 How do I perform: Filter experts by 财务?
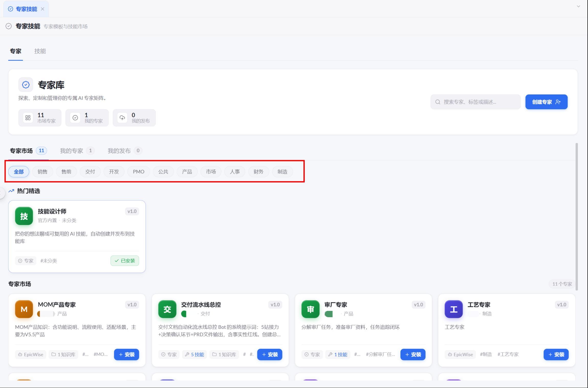[x=258, y=172]
